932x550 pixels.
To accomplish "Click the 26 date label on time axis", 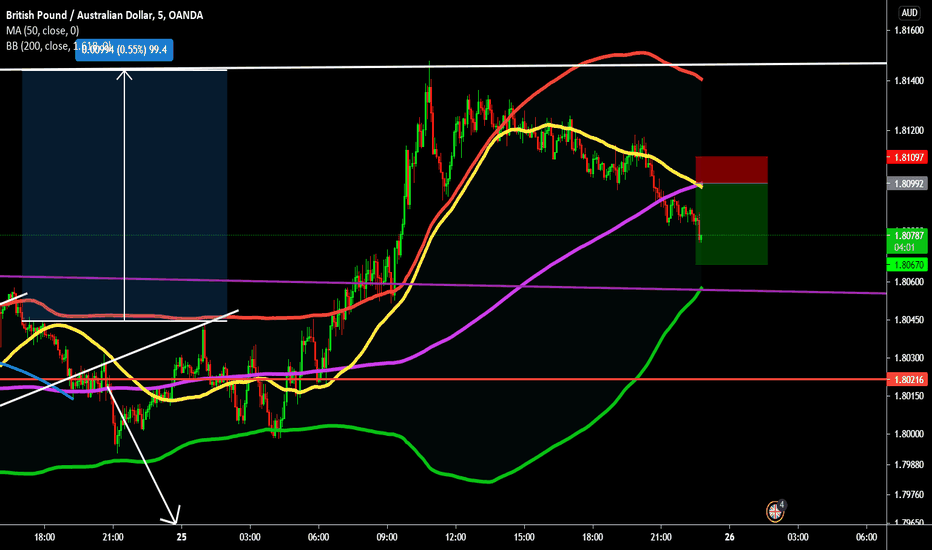I will point(729,537).
